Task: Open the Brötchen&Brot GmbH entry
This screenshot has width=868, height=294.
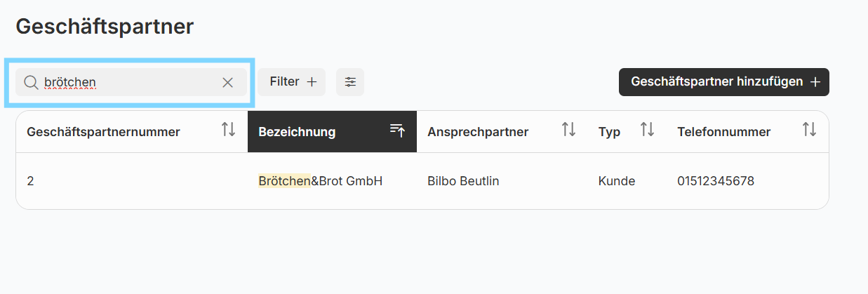Action: [x=321, y=181]
